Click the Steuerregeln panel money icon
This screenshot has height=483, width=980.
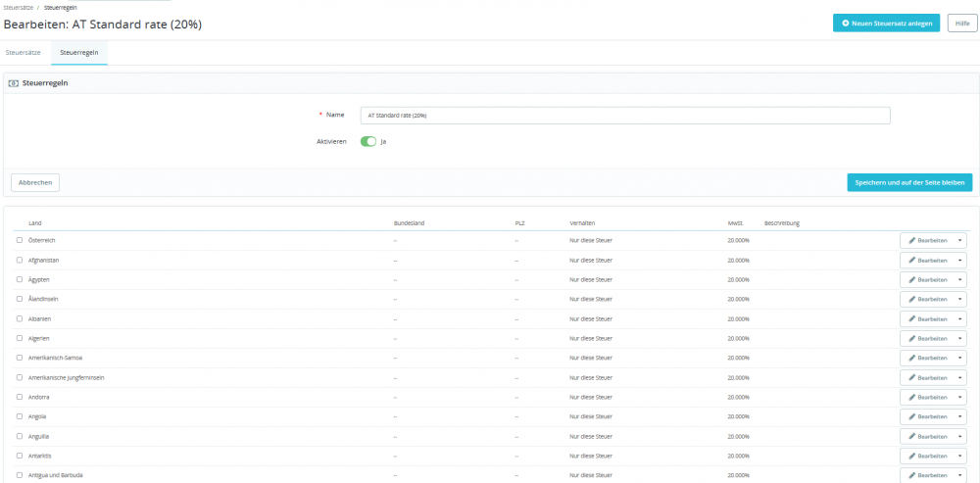pyautogui.click(x=13, y=83)
